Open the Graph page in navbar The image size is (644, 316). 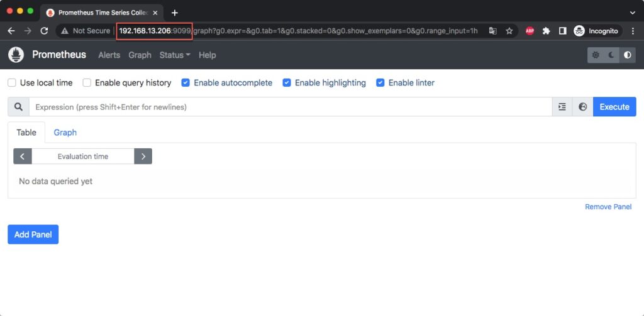(x=140, y=55)
